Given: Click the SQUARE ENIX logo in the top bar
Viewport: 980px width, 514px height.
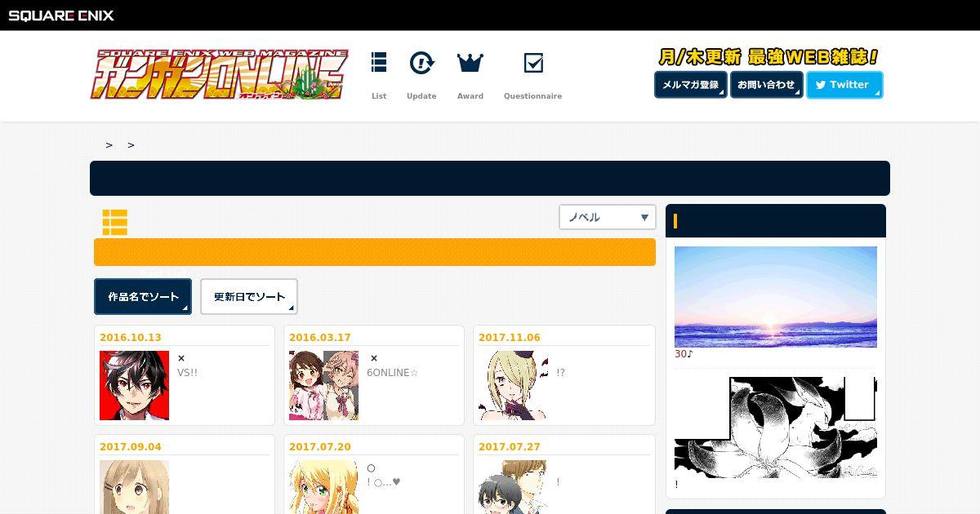Looking at the screenshot, I should 61,15.
